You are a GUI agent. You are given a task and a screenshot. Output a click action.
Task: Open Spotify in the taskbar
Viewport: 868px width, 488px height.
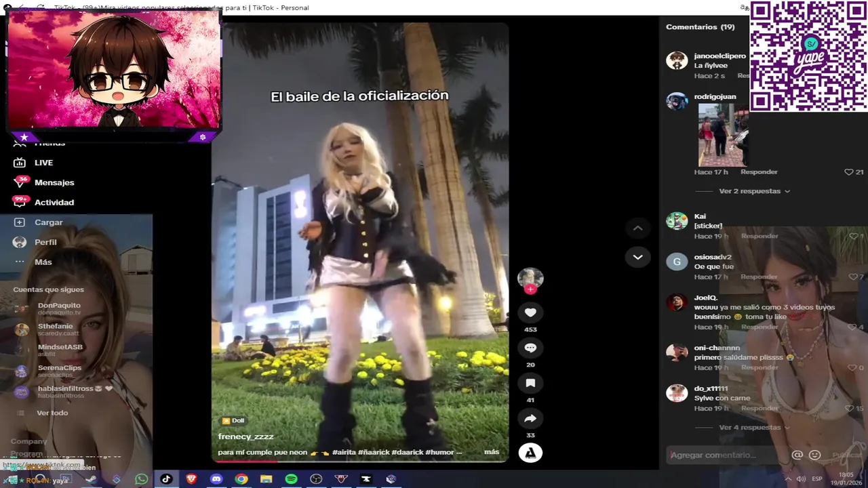point(291,479)
